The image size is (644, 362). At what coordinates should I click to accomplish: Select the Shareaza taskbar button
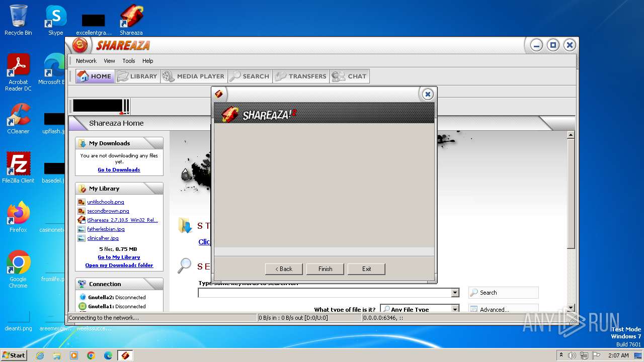[x=125, y=355]
